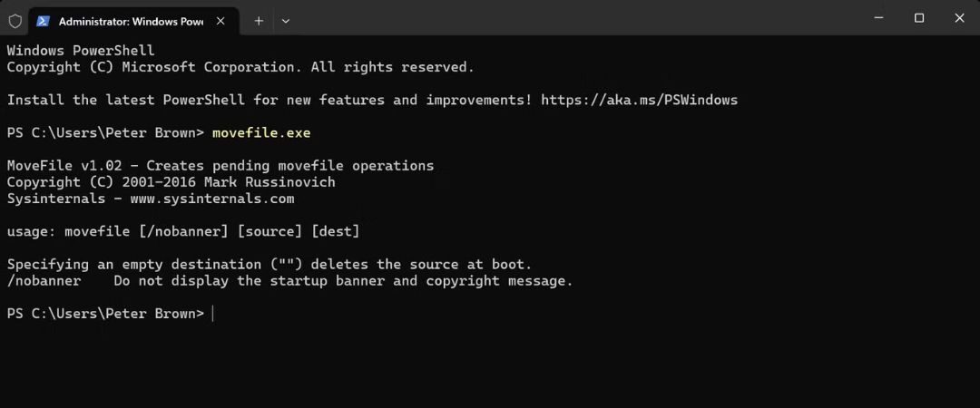This screenshot has width=980, height=408.
Task: Expand the new tab profile dropdown chevron
Action: 286,21
